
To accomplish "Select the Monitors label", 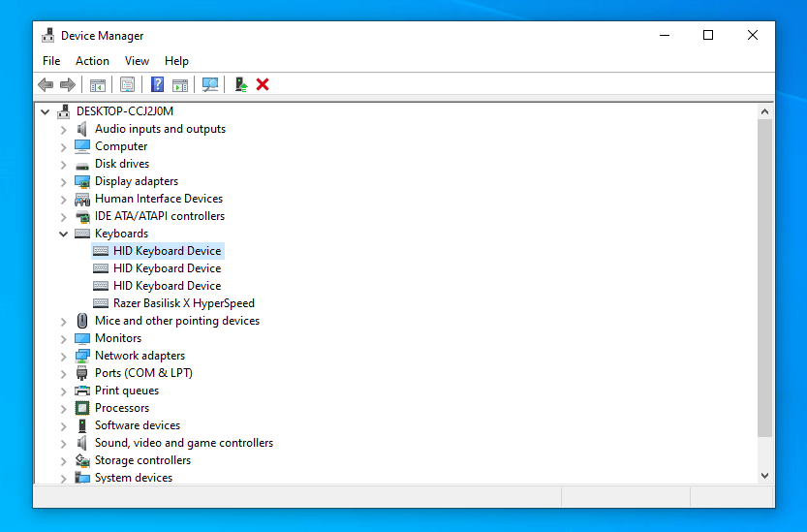I will point(118,338).
